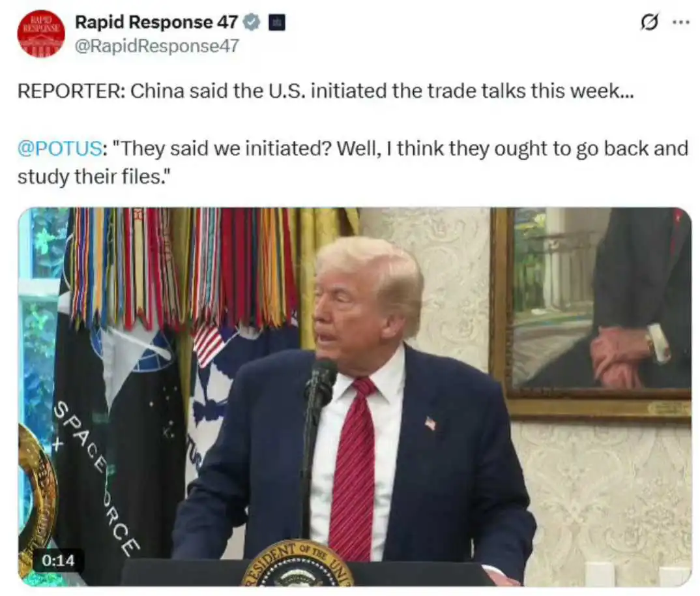Open Rapid Response 47 profile avatar
Screen dimensions: 700x596
(x=41, y=34)
